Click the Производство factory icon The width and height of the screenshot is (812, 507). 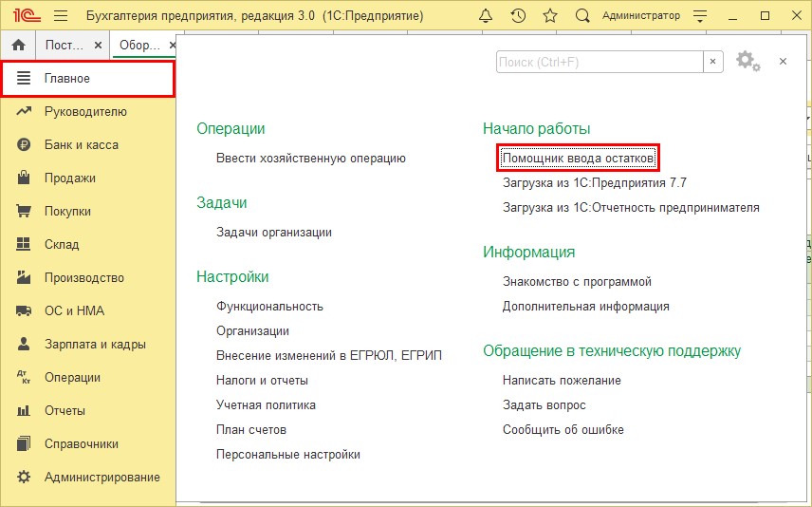click(x=24, y=277)
